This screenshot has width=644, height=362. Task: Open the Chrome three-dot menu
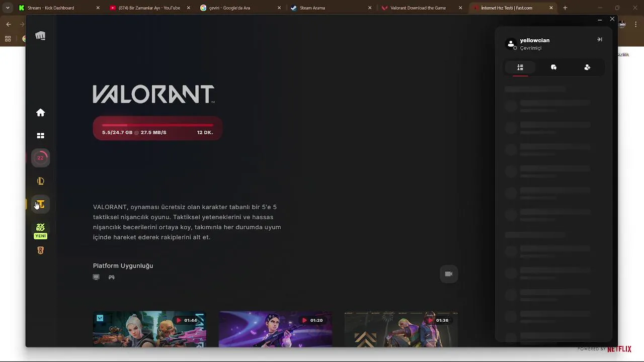[x=635, y=24]
